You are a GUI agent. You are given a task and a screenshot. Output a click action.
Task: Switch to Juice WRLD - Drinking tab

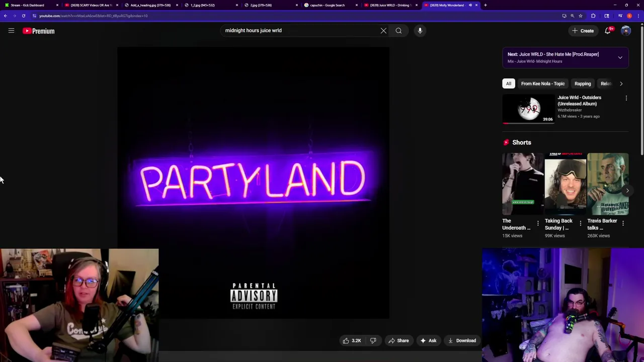(390, 5)
